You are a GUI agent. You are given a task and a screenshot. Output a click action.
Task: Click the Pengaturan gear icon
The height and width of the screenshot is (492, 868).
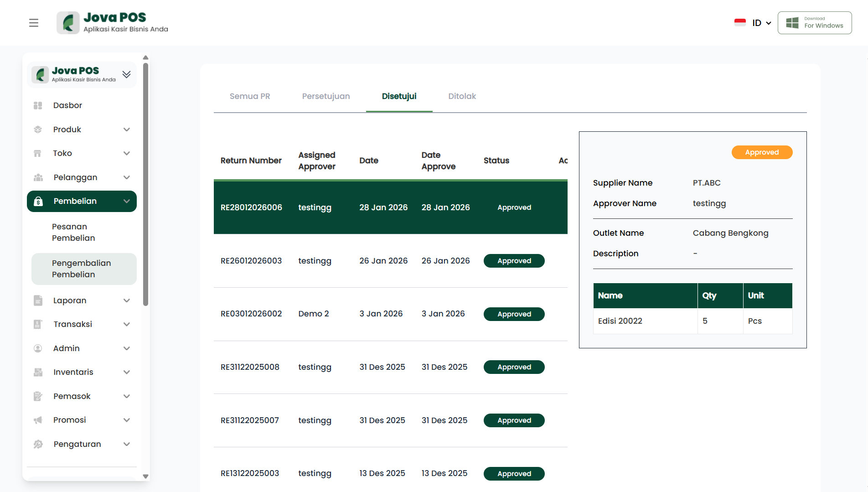pyautogui.click(x=38, y=444)
